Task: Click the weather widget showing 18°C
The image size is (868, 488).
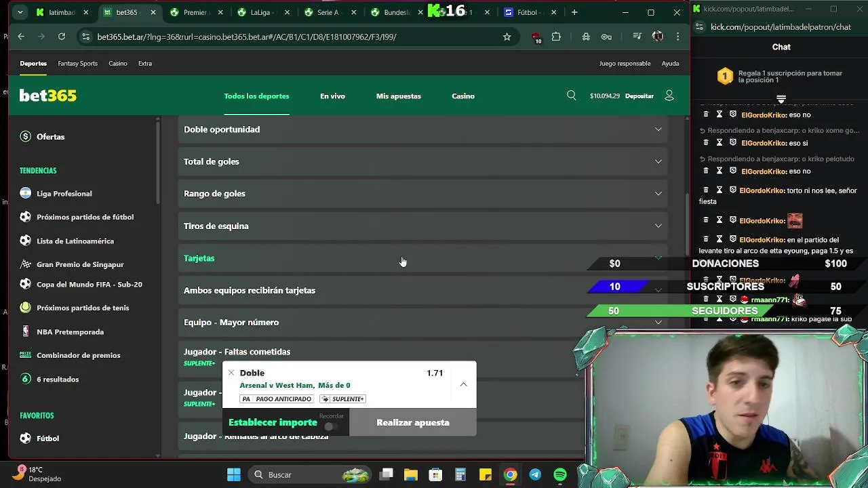Action: click(x=37, y=474)
